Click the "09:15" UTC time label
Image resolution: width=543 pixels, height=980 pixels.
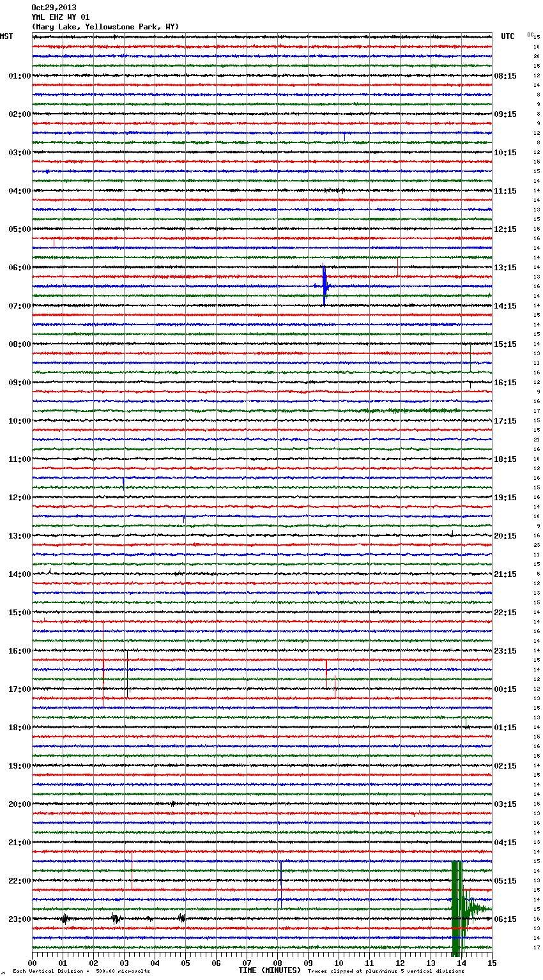coord(505,114)
